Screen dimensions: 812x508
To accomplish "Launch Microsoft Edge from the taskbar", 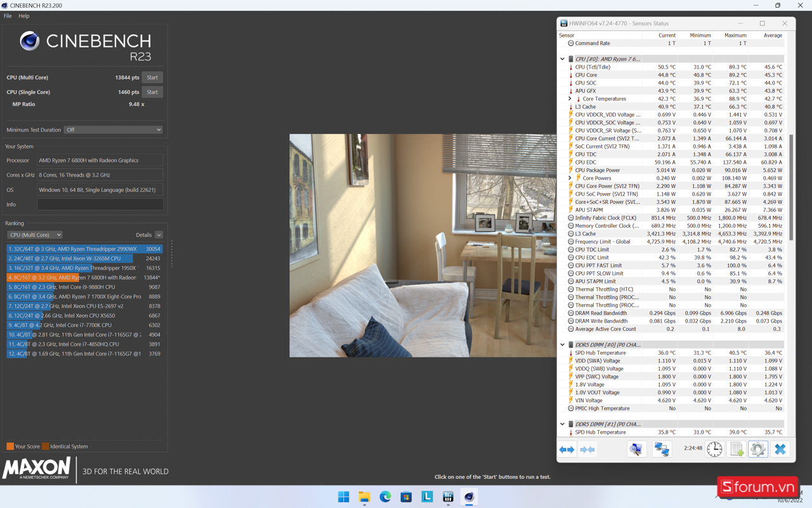I will pos(385,497).
